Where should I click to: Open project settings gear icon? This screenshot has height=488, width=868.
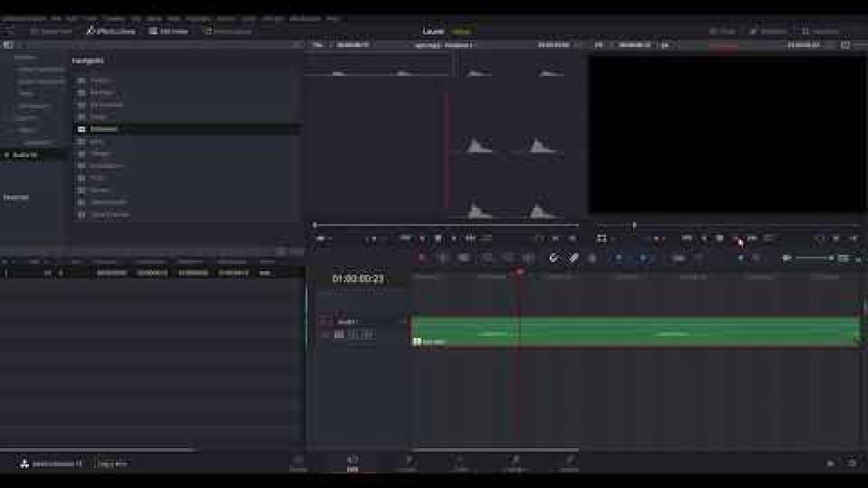tap(851, 463)
